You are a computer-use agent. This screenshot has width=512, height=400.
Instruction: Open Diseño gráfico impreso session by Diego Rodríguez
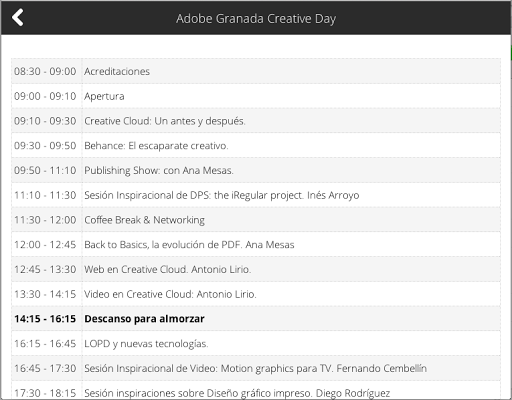point(256,390)
